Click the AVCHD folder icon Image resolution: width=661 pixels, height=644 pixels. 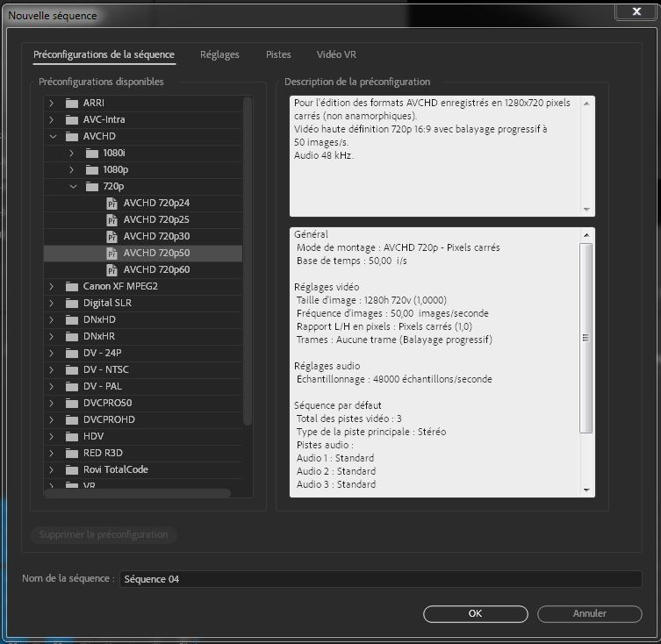click(72, 136)
